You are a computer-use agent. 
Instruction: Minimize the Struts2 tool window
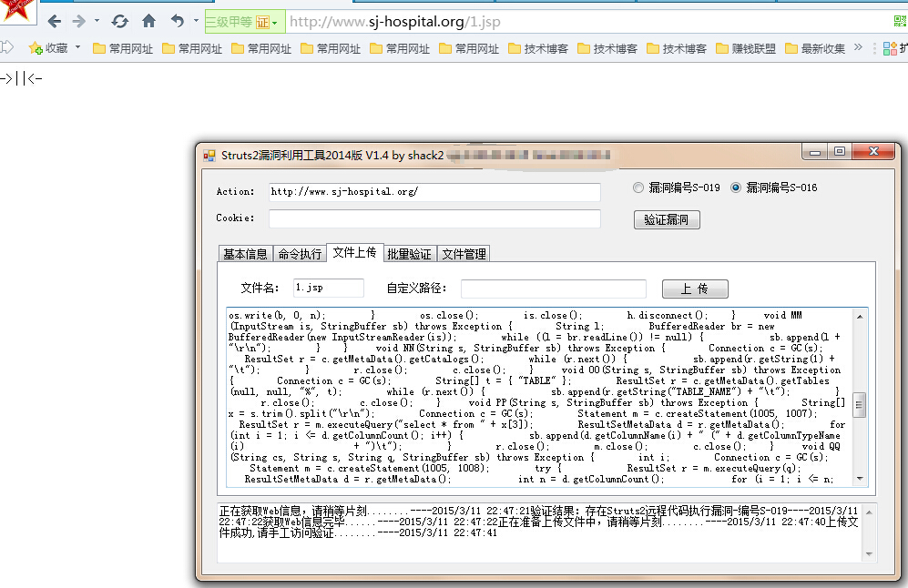click(815, 152)
